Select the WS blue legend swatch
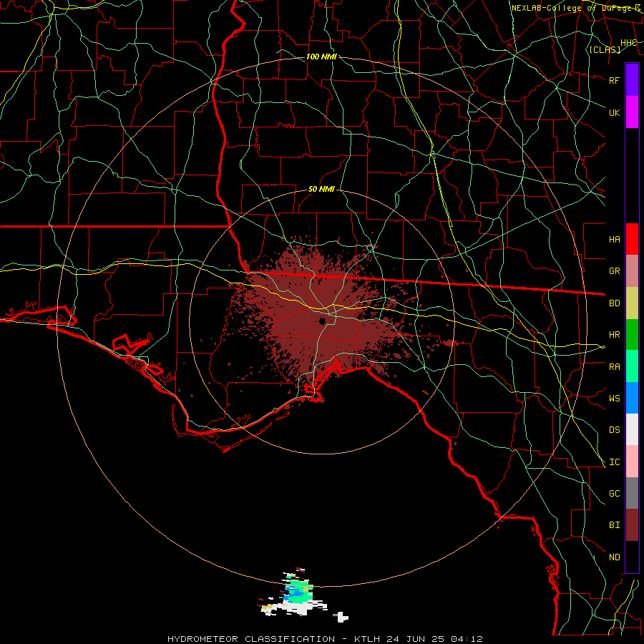Image resolution: width=644 pixels, height=644 pixels. pos(632,398)
